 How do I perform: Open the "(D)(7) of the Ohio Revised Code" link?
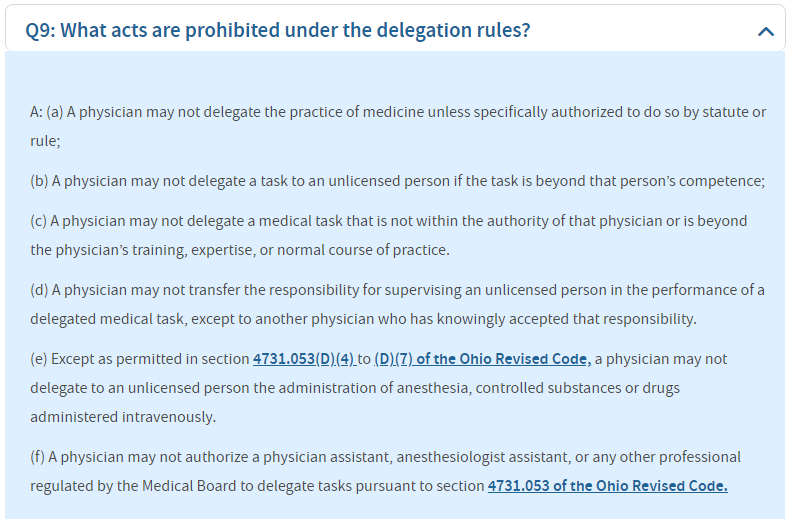(482, 358)
